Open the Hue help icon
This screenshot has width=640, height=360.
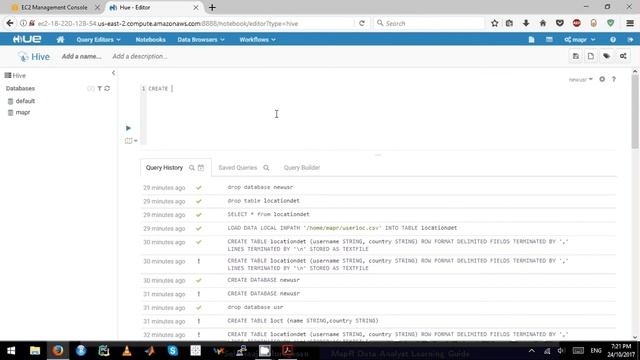click(613, 40)
